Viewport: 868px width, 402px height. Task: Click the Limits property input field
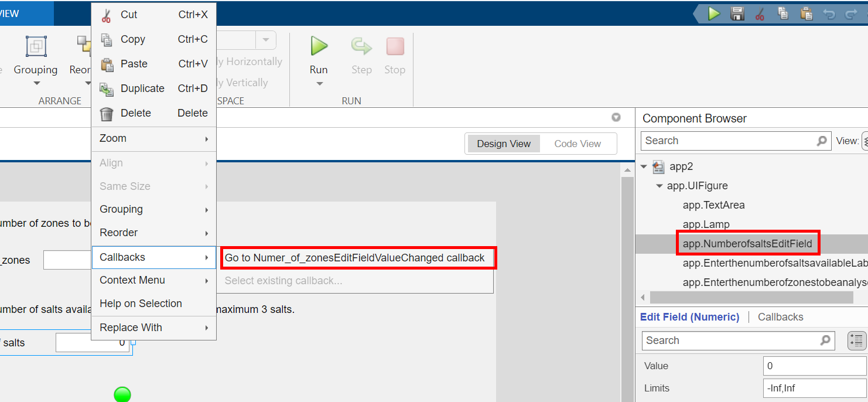[x=814, y=388]
